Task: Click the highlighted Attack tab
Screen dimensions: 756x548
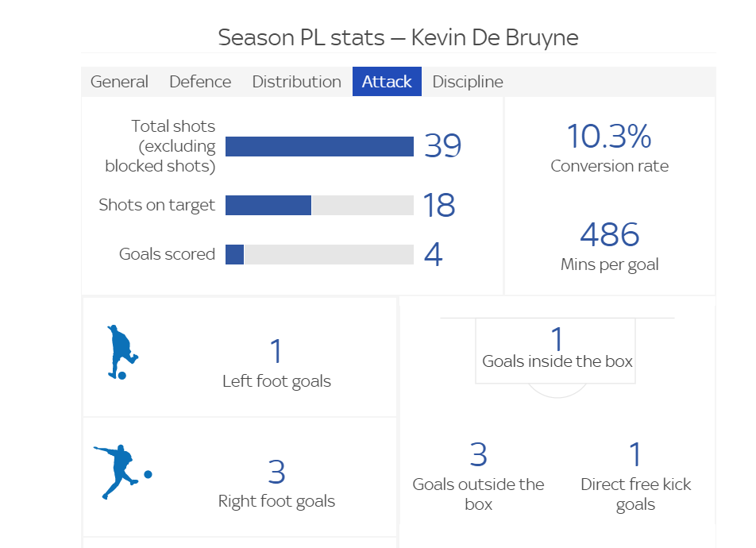Action: pyautogui.click(x=387, y=82)
